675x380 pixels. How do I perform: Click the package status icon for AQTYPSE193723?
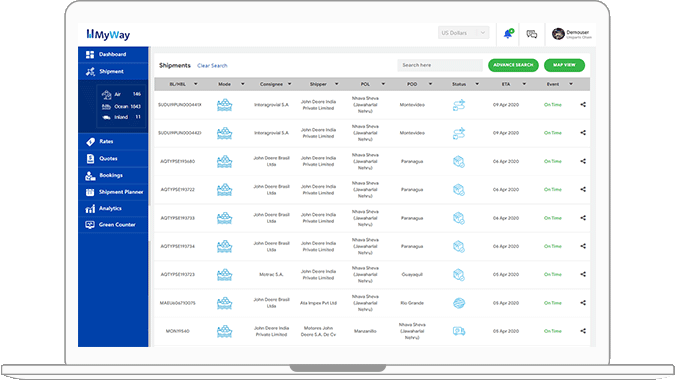point(459,275)
